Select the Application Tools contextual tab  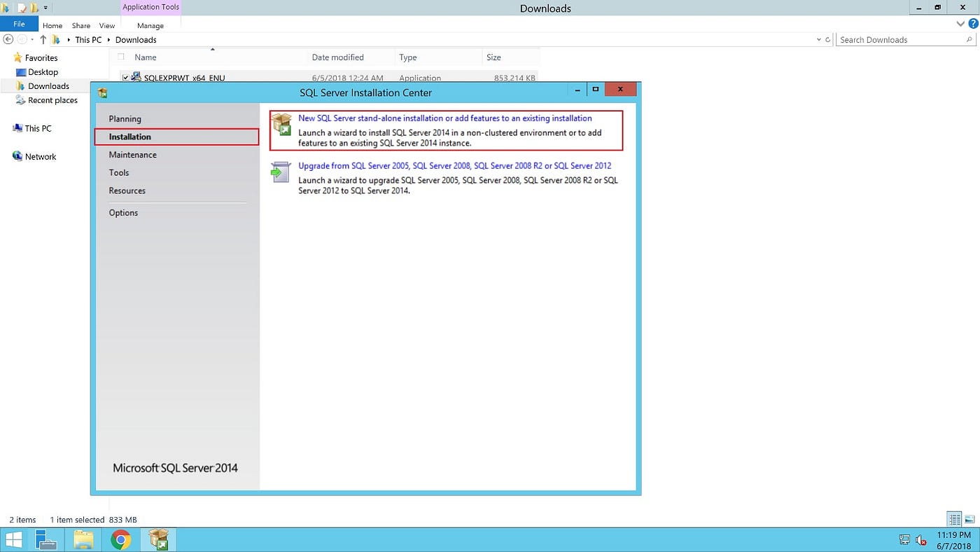150,7
